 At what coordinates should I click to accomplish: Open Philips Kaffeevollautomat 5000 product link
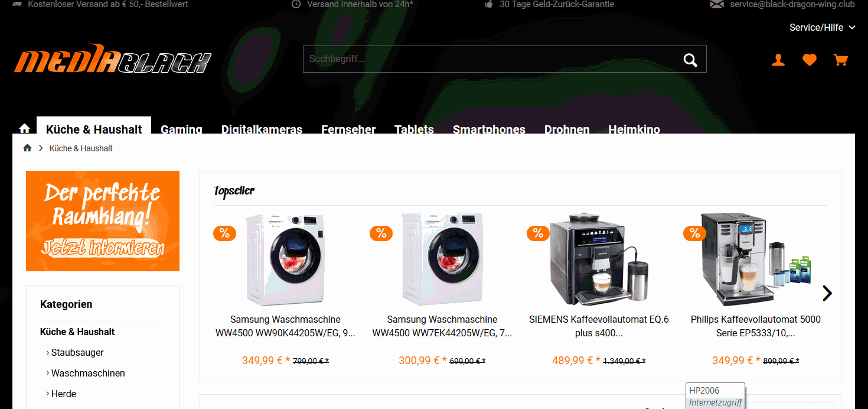[x=756, y=326]
